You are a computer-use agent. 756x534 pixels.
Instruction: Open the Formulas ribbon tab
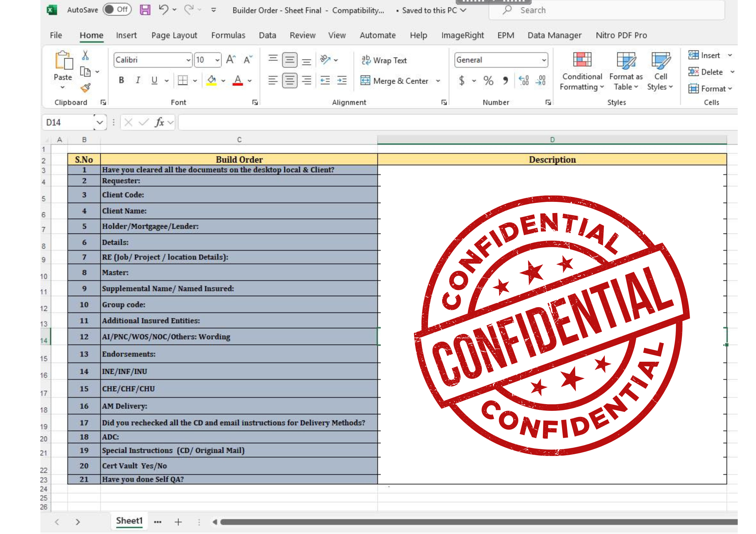(228, 35)
